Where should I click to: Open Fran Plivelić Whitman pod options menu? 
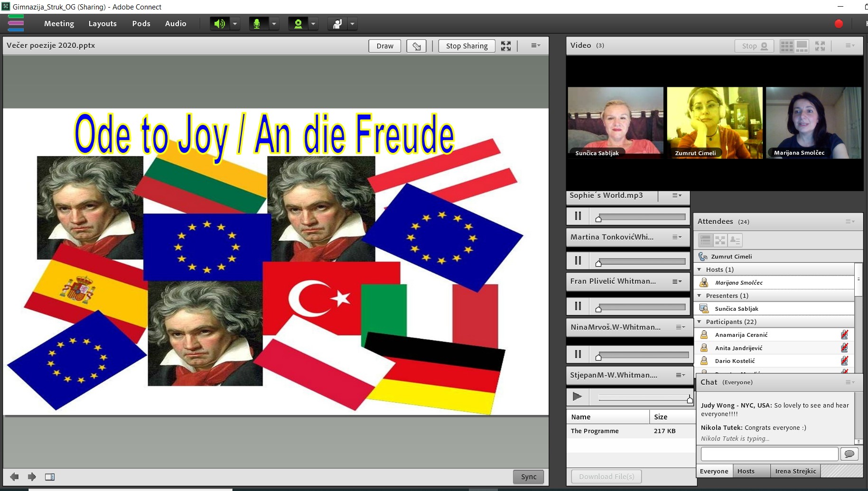(x=677, y=282)
